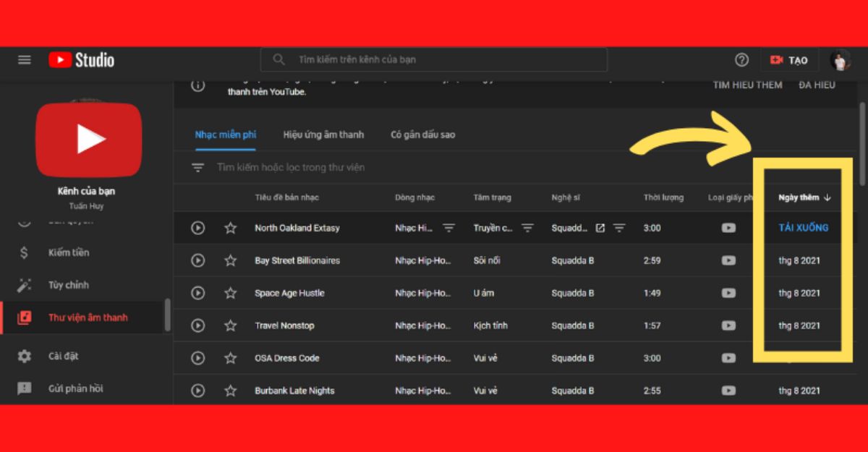Click the audio library sidebar icon
868x452 pixels.
pyautogui.click(x=24, y=317)
